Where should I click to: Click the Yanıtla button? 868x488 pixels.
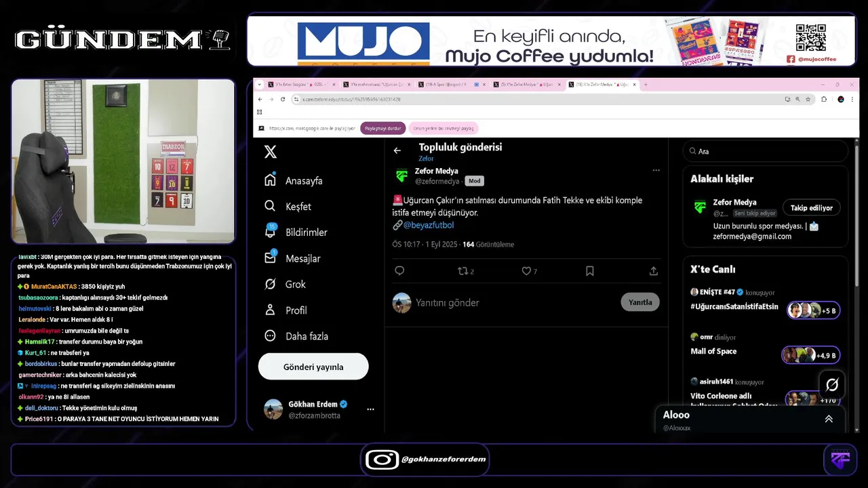click(640, 302)
